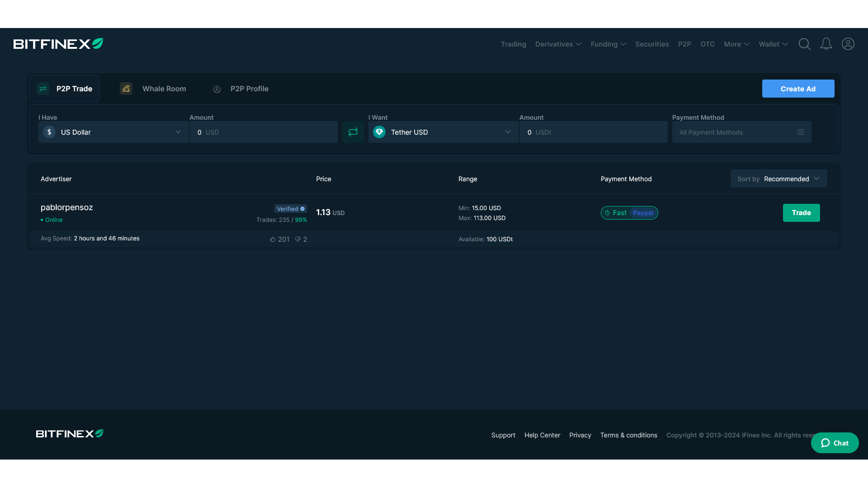Click the thumbs up 201 icon
This screenshot has height=488, width=868.
[x=273, y=239]
